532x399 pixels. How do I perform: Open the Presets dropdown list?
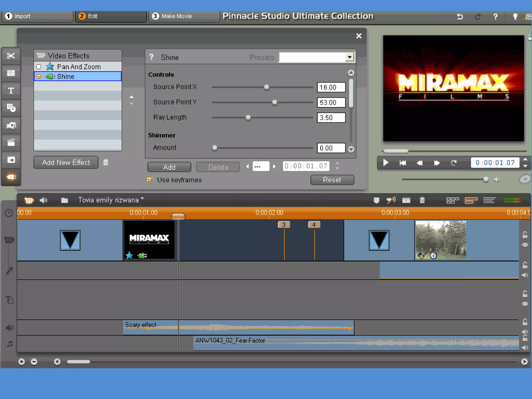point(350,57)
